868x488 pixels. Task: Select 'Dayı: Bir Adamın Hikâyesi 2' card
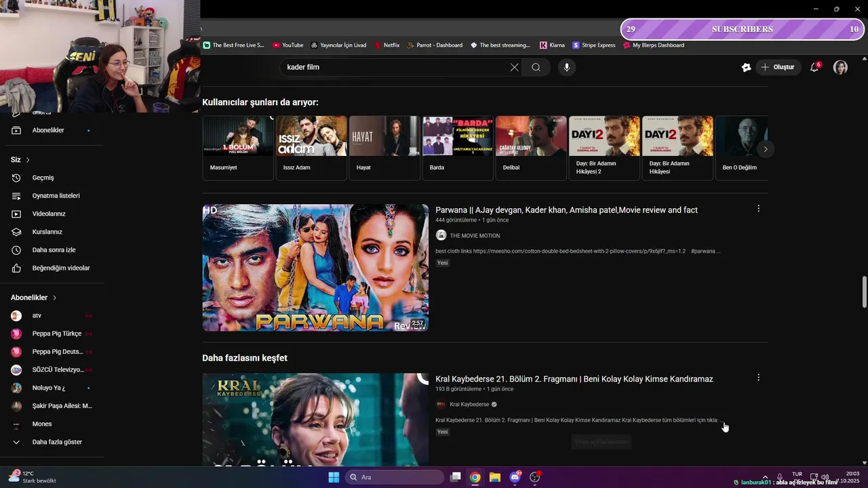[x=604, y=148]
